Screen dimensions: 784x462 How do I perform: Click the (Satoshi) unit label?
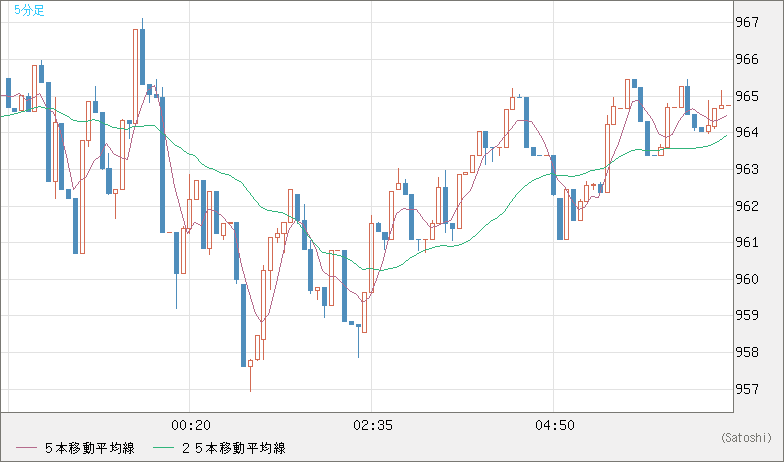click(746, 438)
